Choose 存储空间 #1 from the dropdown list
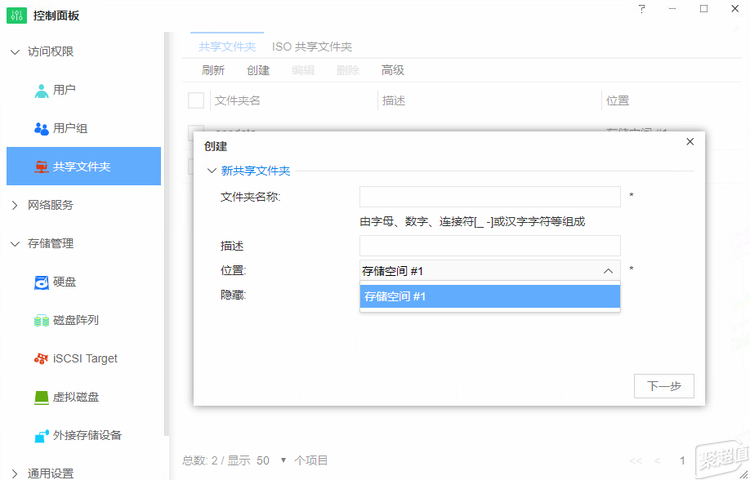The image size is (750, 480). pos(489,297)
